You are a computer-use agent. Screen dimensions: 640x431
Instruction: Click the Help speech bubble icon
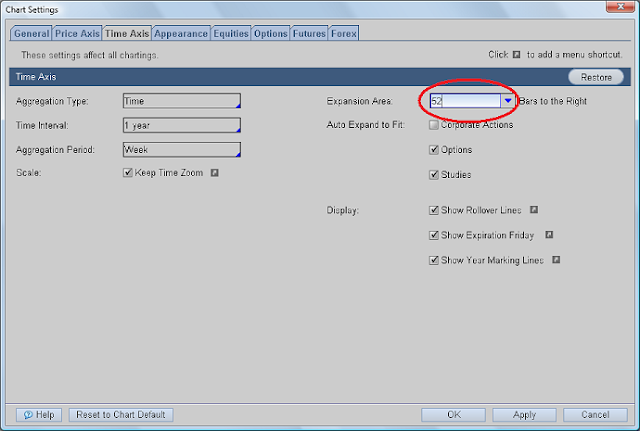28,415
